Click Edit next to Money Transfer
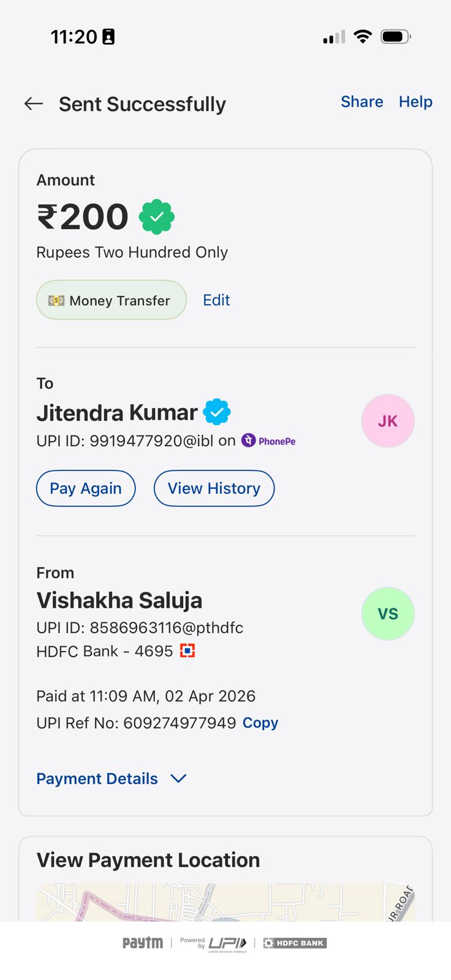Image resolution: width=451 pixels, height=980 pixels. coord(216,300)
